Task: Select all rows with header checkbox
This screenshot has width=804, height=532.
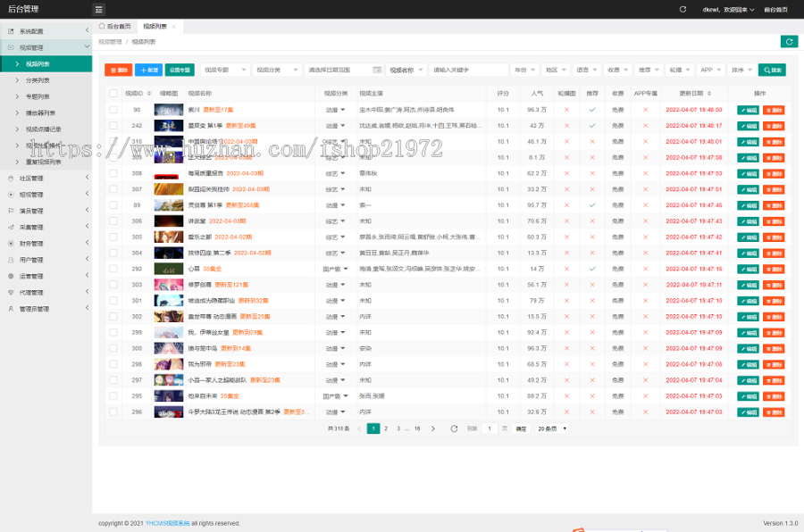Action: pyautogui.click(x=113, y=94)
